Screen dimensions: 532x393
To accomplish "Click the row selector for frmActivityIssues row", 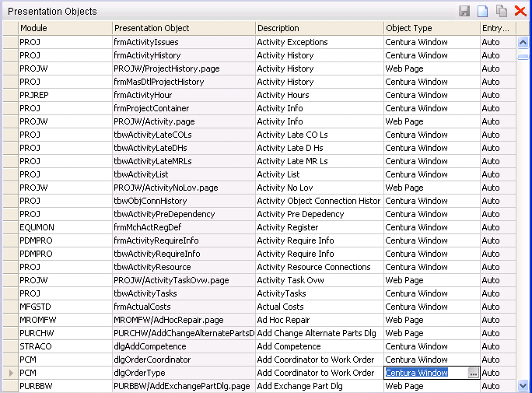I will [x=10, y=42].
